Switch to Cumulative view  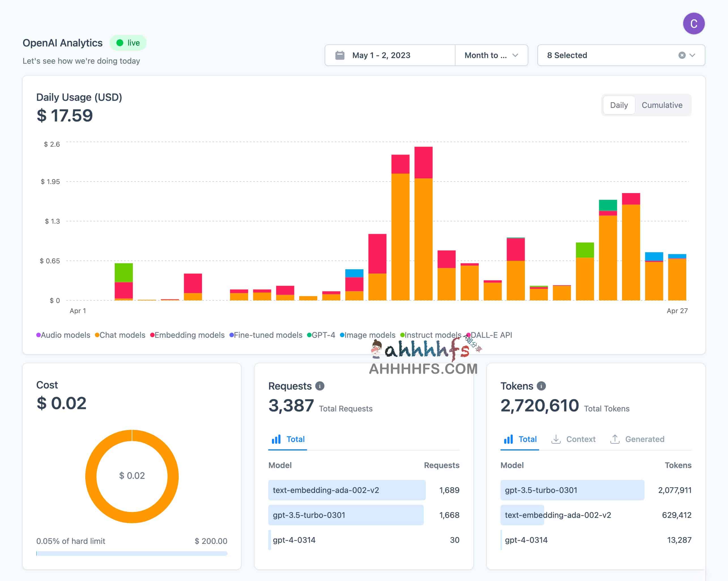(663, 105)
